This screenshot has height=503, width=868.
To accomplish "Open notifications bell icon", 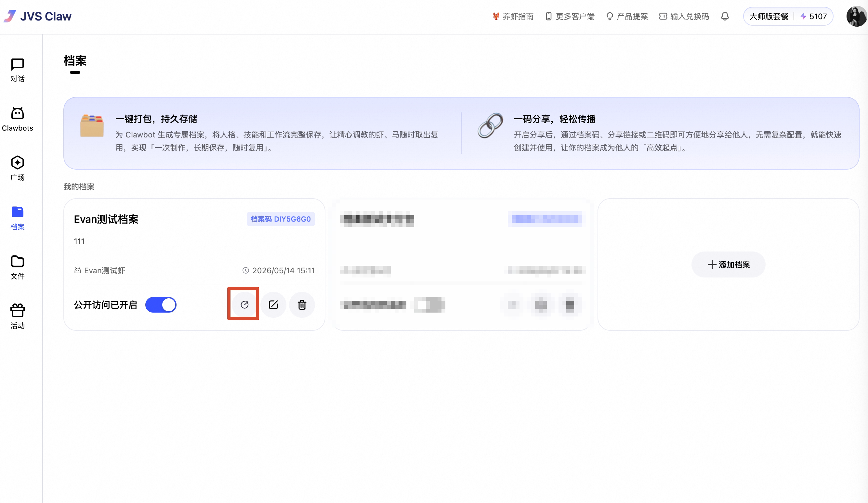I will 725,16.
